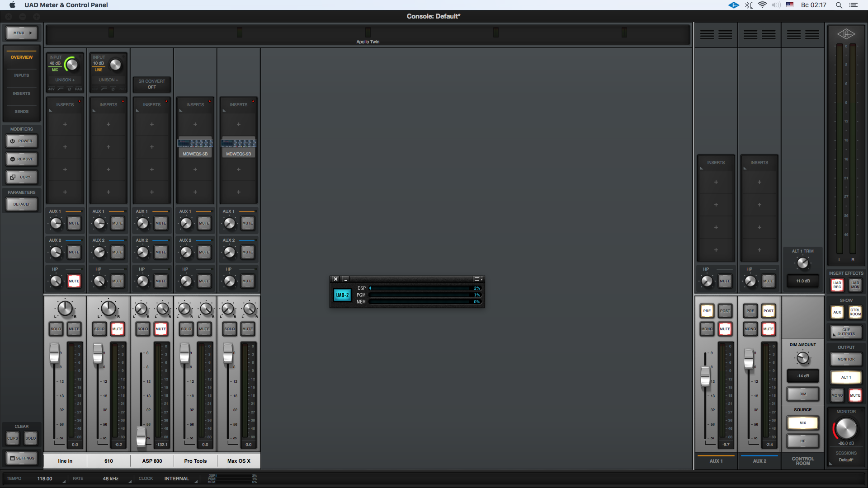
Task: Open MDWEQ5-5B plugin on Pro Tools channel
Action: pyautogui.click(x=195, y=148)
